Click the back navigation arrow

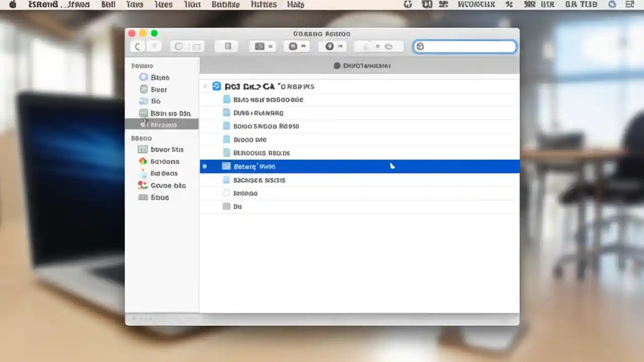click(x=137, y=46)
